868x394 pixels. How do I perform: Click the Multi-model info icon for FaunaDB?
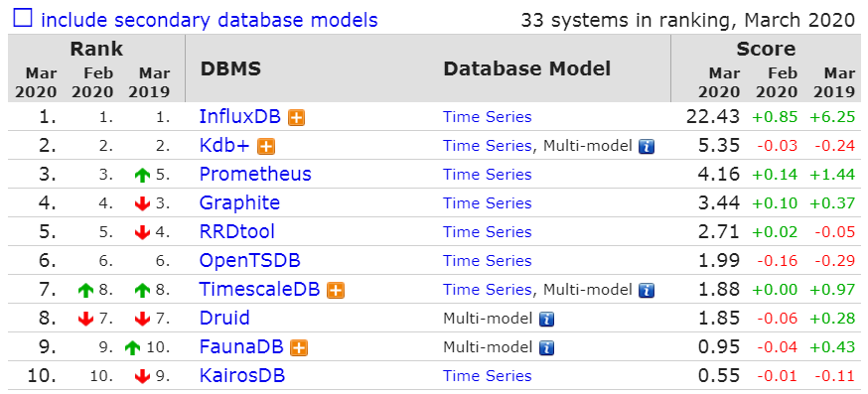point(546,348)
